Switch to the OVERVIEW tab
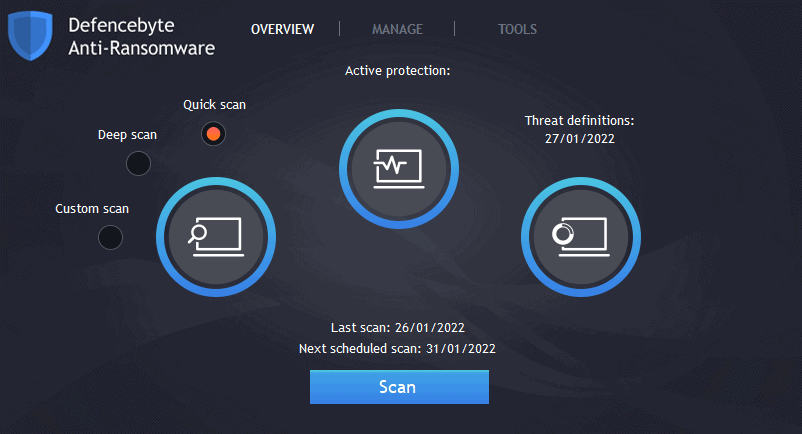Viewport: 802px width, 434px height. [282, 29]
